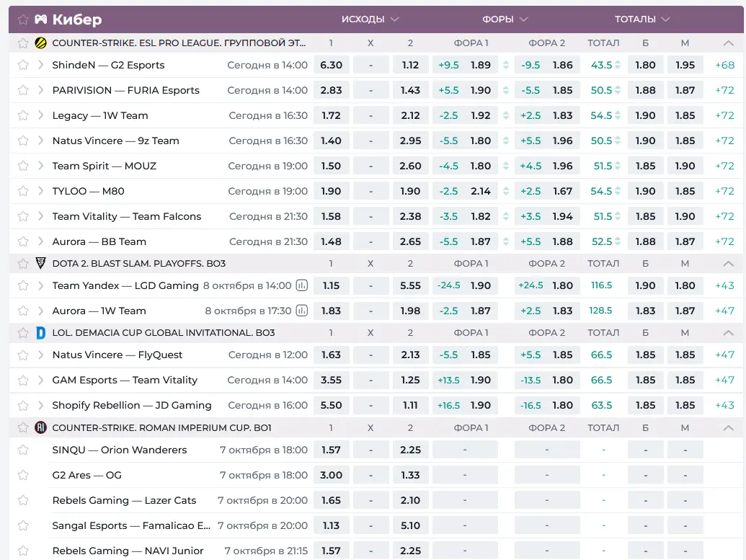Pick Shopify Rebellion win at 5.50
The width and height of the screenshot is (746, 560).
point(331,405)
